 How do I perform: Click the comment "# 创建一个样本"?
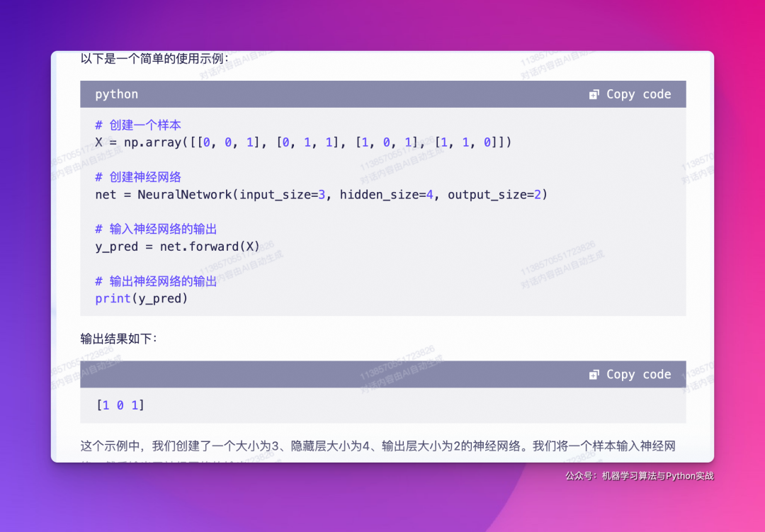[x=138, y=125]
